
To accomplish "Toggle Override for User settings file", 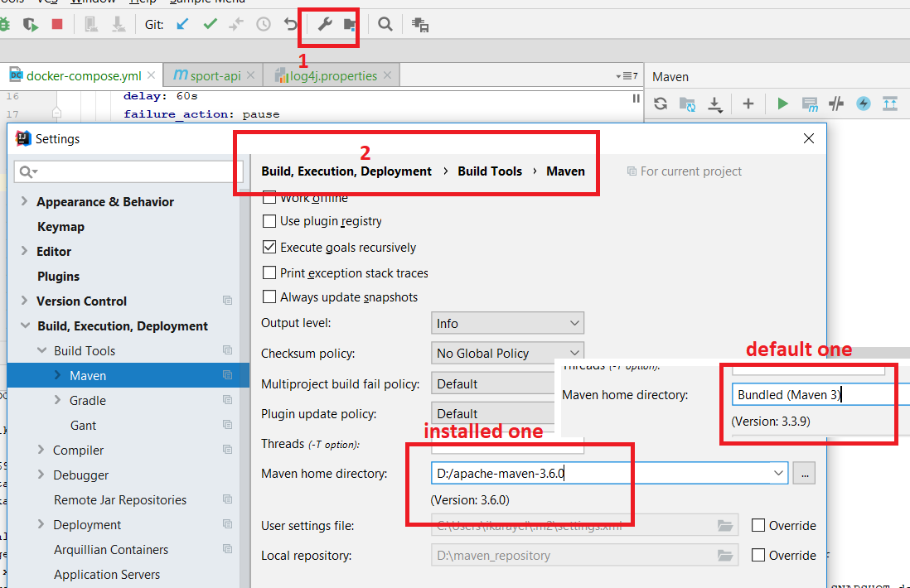I will click(x=758, y=525).
